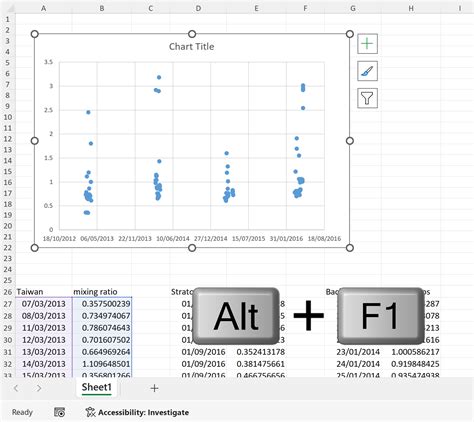The height and width of the screenshot is (422, 474).
Task: Click the Ready status indicator
Action: click(x=22, y=412)
